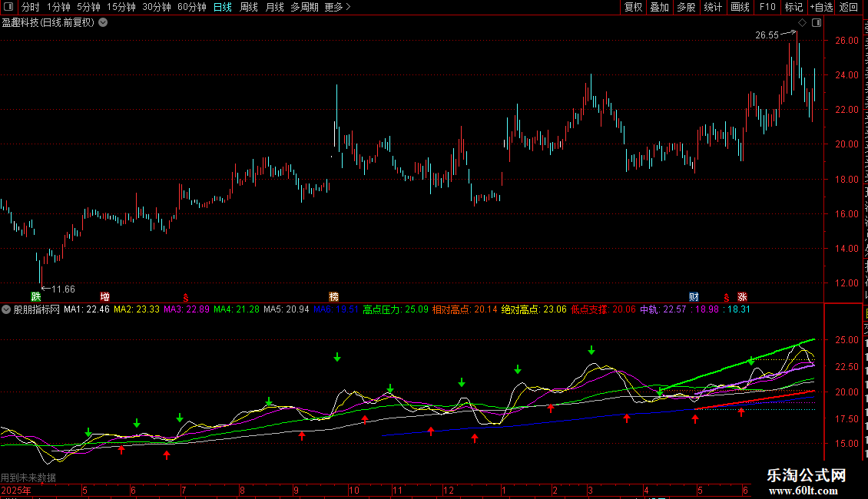Screen dimensions: 868x499
Task: Open the 统计 statistics button
Action: click(713, 7)
